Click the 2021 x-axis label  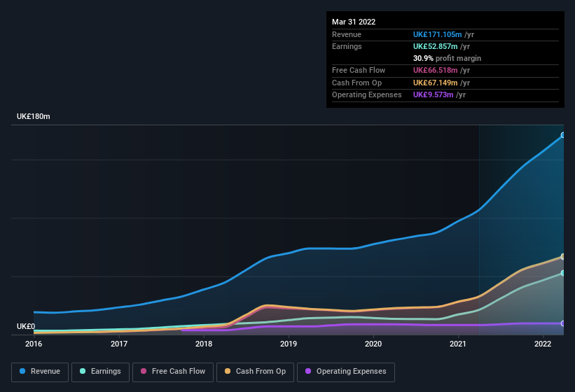pyautogui.click(x=458, y=344)
